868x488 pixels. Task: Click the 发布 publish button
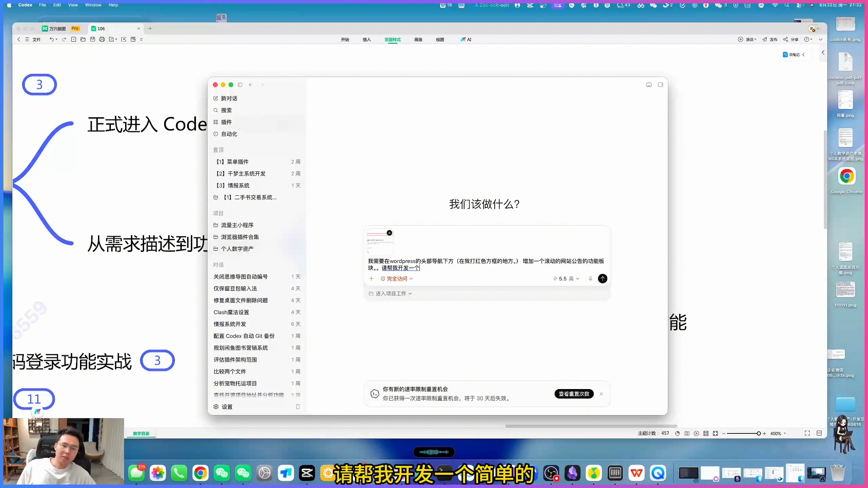pyautogui.click(x=770, y=40)
